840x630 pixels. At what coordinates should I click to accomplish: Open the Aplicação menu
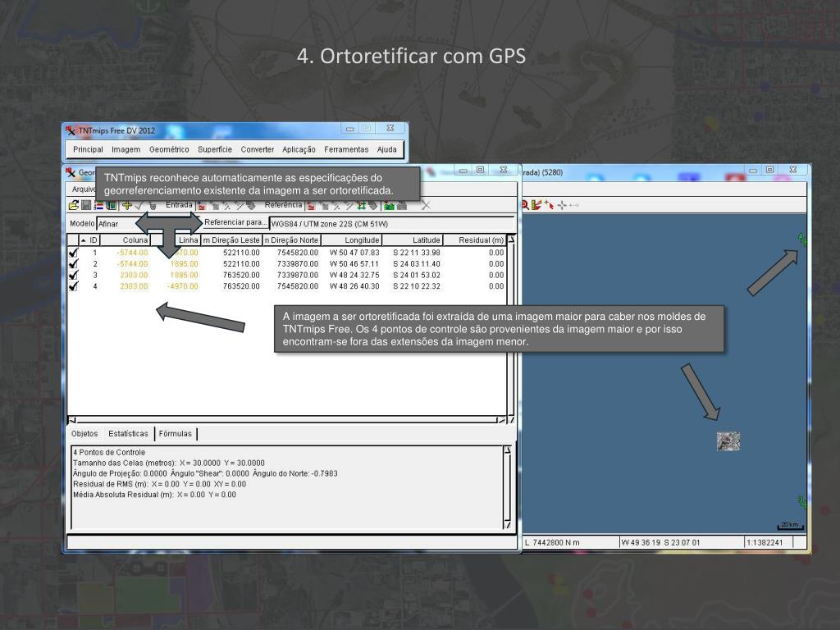coord(299,149)
